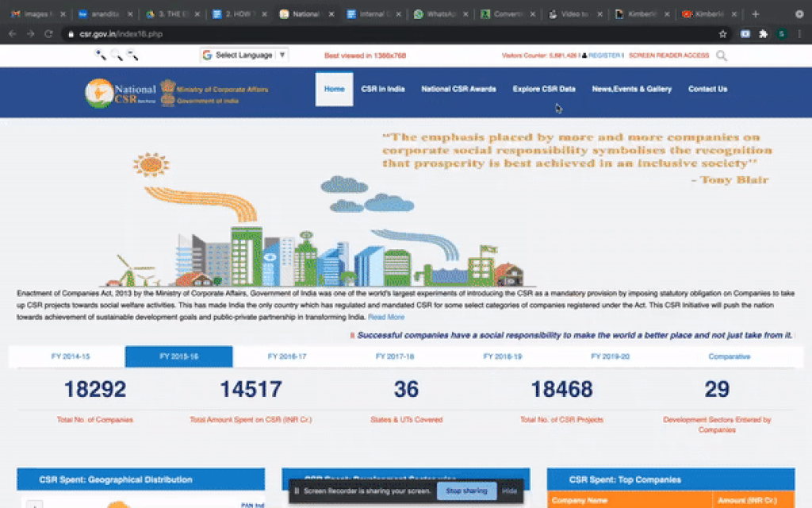
Task: Open the Chrome extensions puzzle icon
Action: click(763, 34)
